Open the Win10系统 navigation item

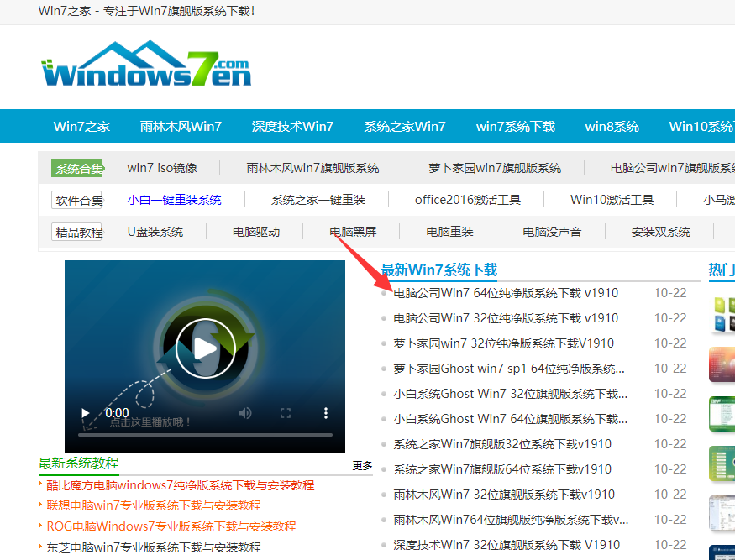coord(701,127)
